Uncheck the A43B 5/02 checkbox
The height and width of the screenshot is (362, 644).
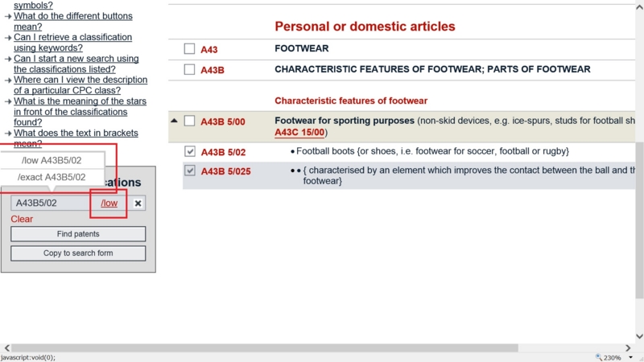coord(190,151)
